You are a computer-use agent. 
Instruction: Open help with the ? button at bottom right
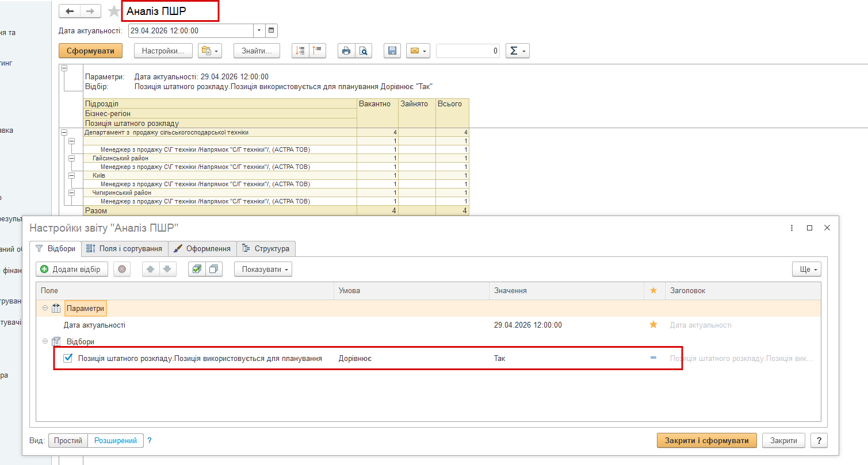pyautogui.click(x=819, y=441)
